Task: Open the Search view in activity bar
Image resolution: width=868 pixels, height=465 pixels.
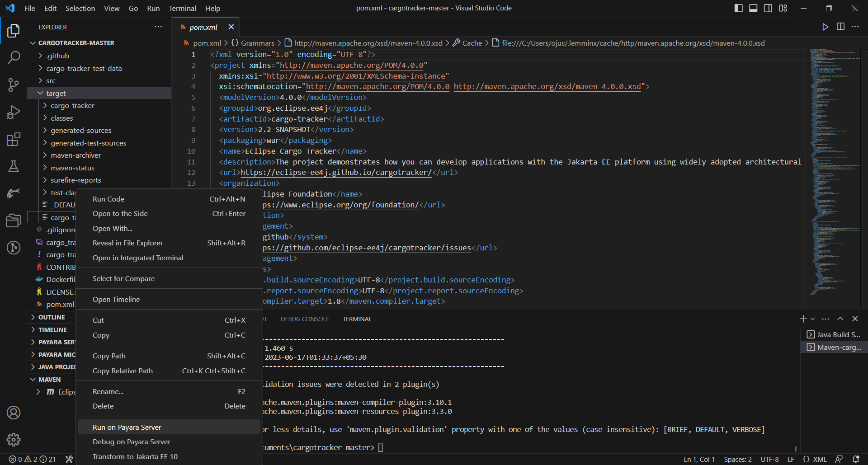Action: (14, 57)
